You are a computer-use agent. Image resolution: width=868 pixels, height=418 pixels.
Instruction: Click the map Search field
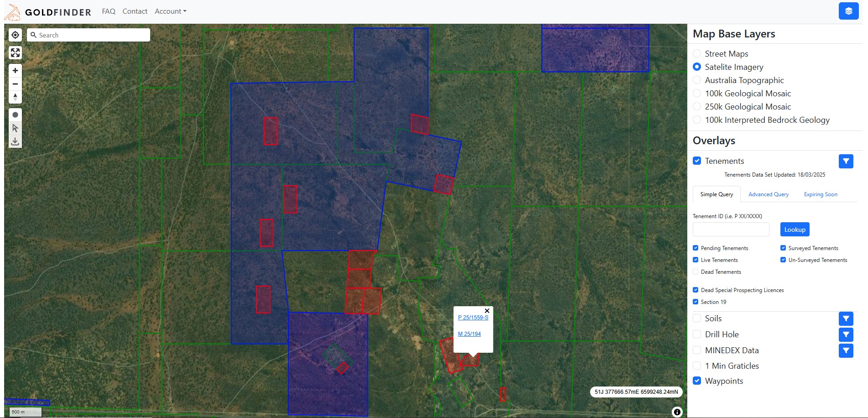(x=89, y=35)
